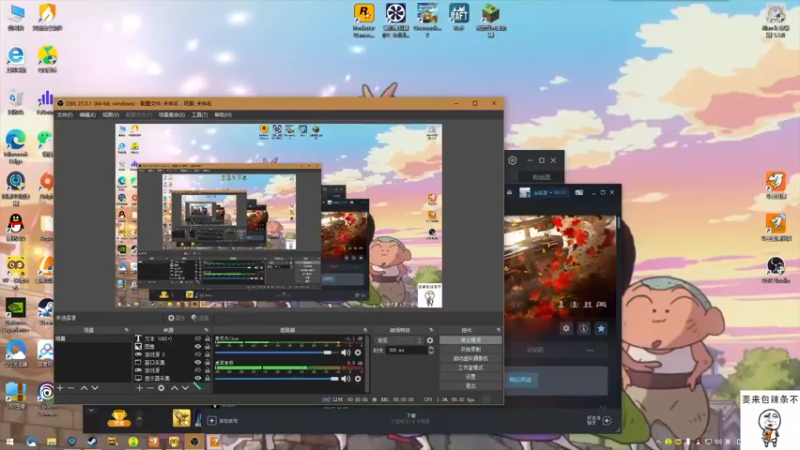
Task: Toggle lock on window capture source
Action: click(207, 362)
